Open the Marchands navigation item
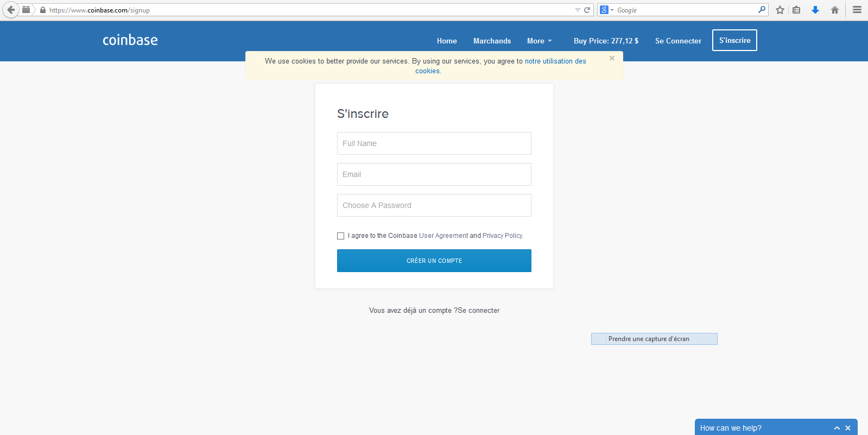The image size is (868, 435). tap(492, 41)
